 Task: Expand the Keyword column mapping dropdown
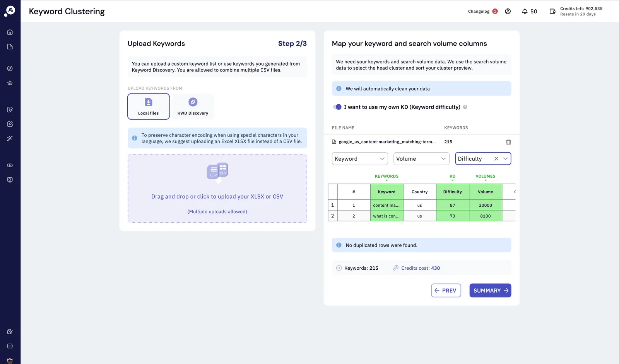coord(360,159)
